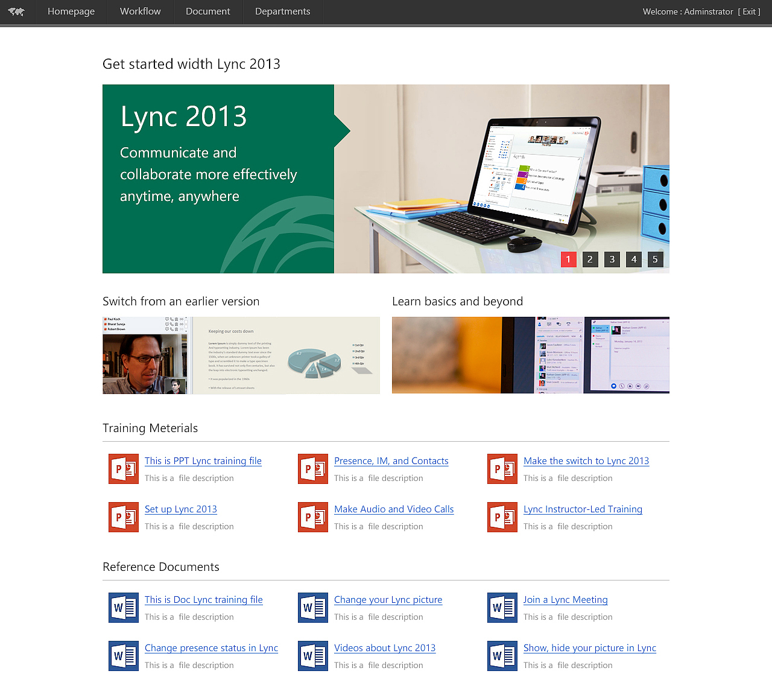Open 'Make Audio and Video Calls' link
Viewport: 772px width, 700px height.
tap(394, 509)
